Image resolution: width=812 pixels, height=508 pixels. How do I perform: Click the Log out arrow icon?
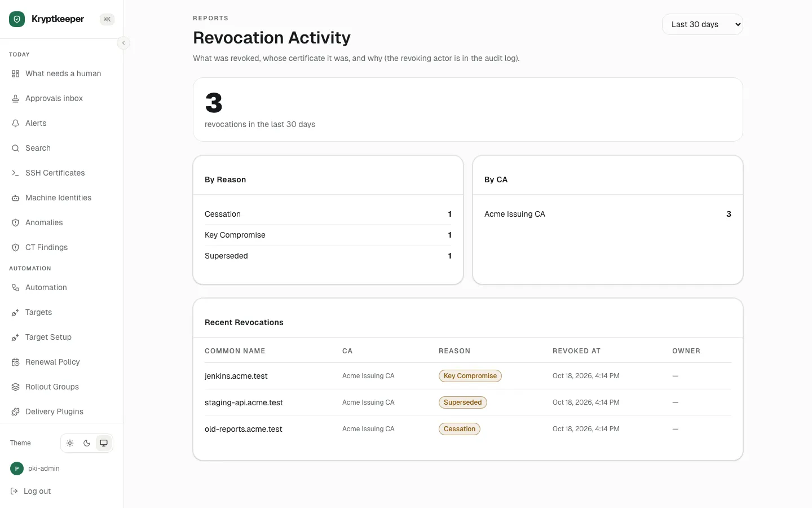(15, 491)
